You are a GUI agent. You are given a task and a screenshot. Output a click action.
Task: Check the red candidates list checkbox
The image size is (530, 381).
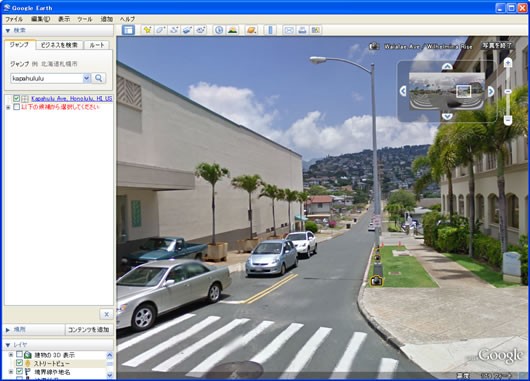[x=16, y=107]
